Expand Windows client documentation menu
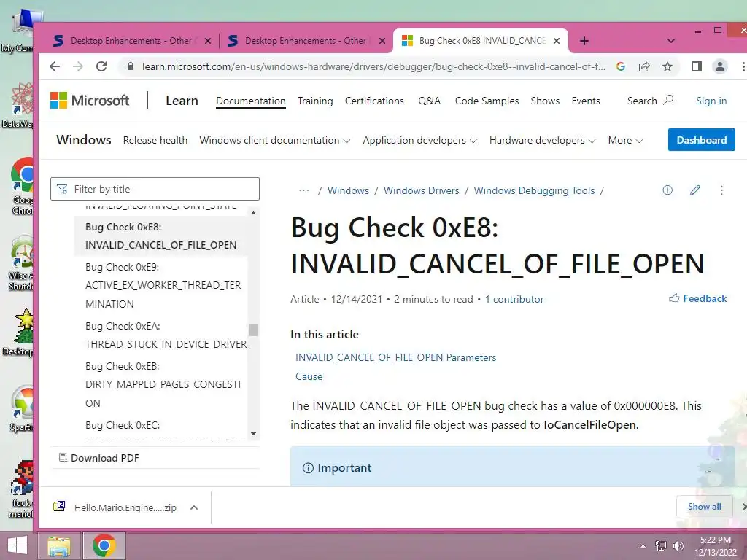Screen dimensions: 747x560 pyautogui.click(x=275, y=141)
